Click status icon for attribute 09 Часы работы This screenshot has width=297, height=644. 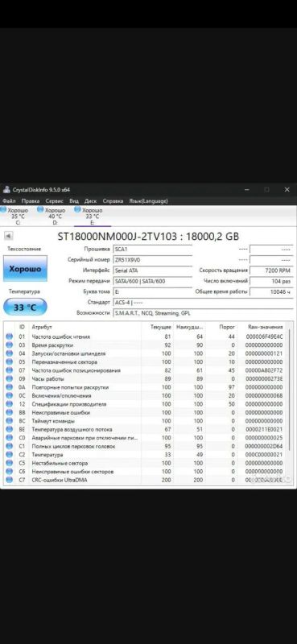pos(9,378)
